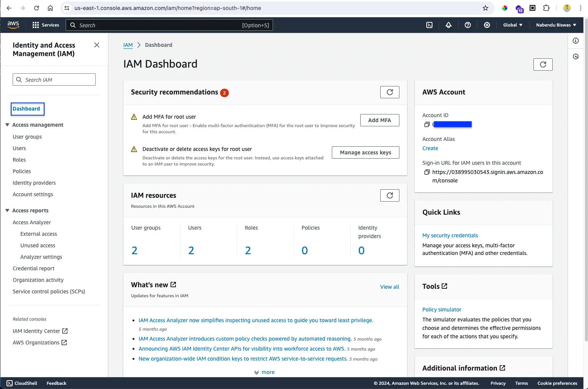This screenshot has height=389, width=588.
Task: Go to the browser home page
Action: coord(50,8)
